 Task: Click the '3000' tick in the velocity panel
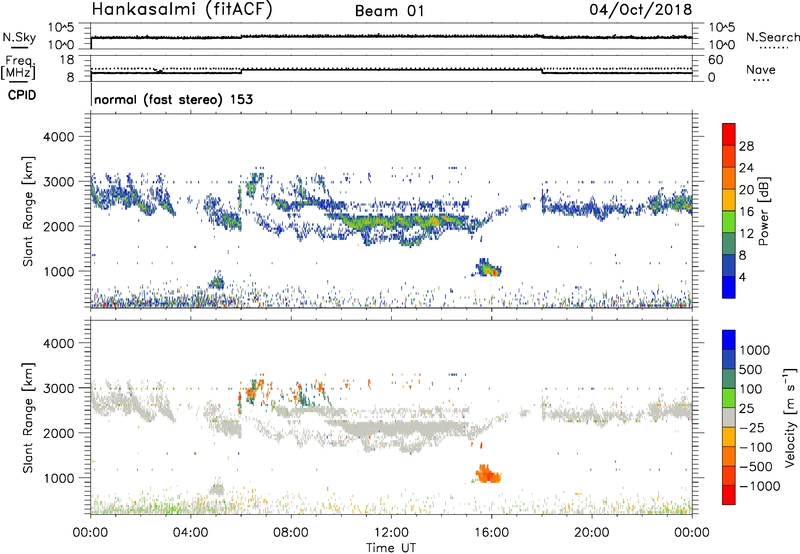[x=59, y=388]
